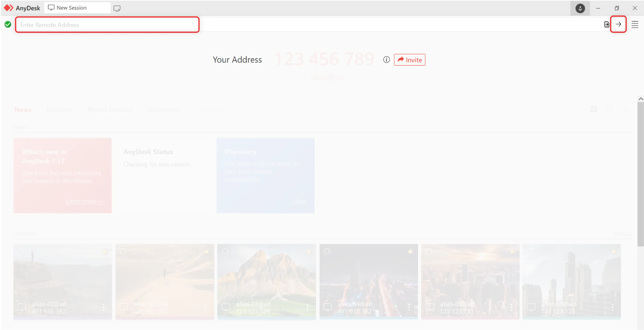Image resolution: width=644 pixels, height=330 pixels.
Task: Select the radio circle on alias-03@ad card
Action: point(225,251)
